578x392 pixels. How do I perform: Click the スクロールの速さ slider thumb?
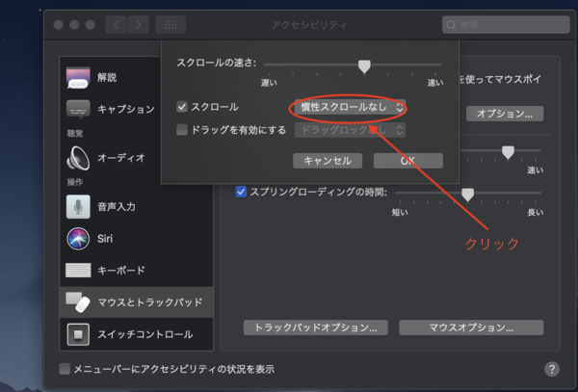click(x=364, y=67)
